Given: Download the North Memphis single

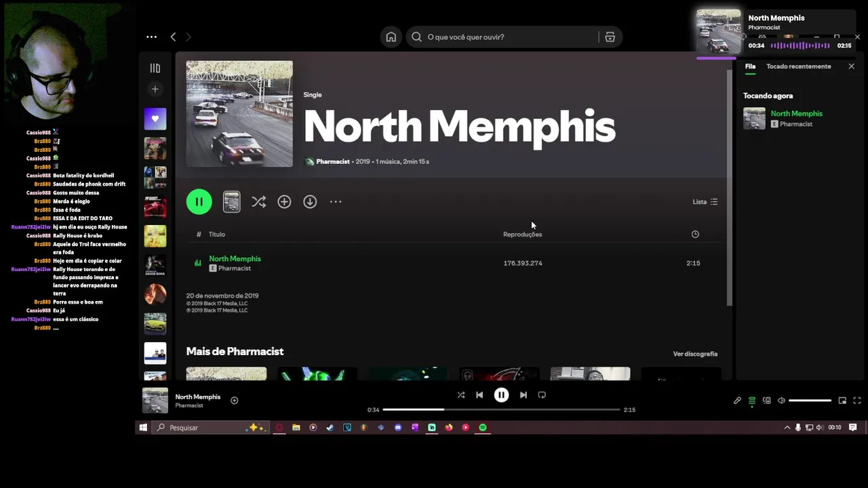Looking at the screenshot, I should (x=310, y=202).
